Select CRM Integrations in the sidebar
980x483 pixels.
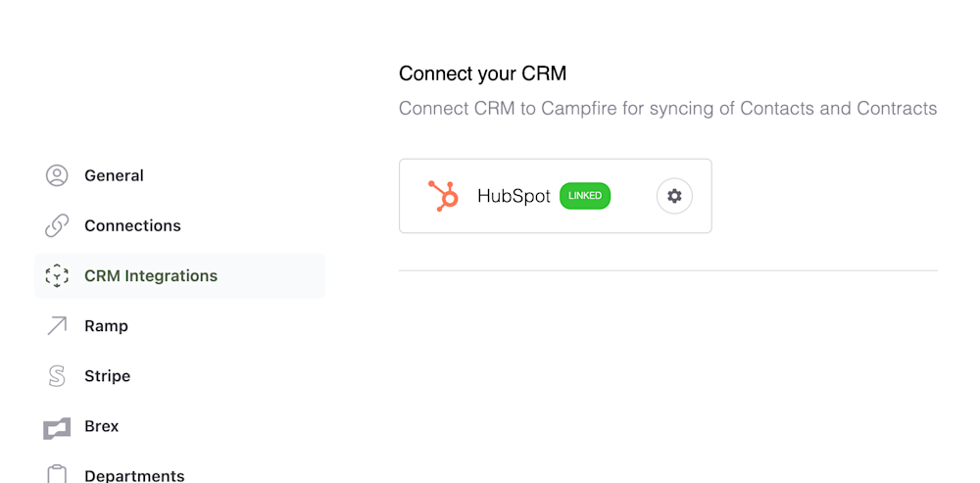coord(180,275)
